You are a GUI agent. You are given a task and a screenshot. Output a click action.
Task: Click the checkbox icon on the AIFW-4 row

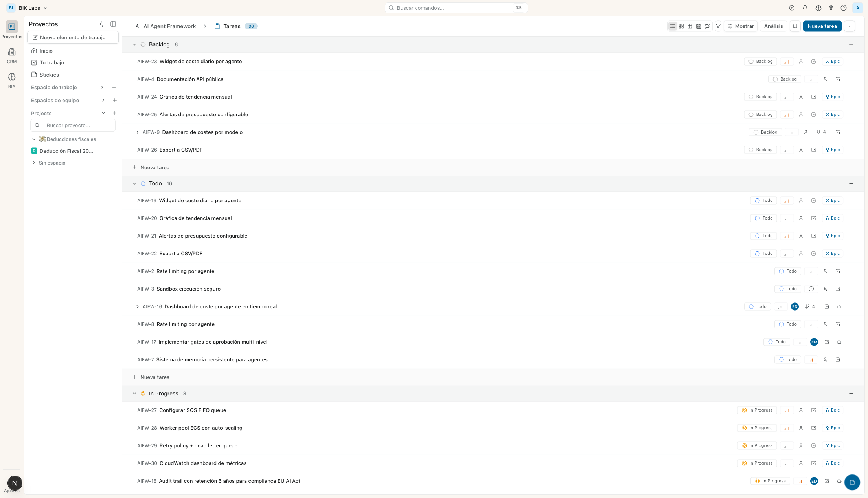[x=838, y=79]
